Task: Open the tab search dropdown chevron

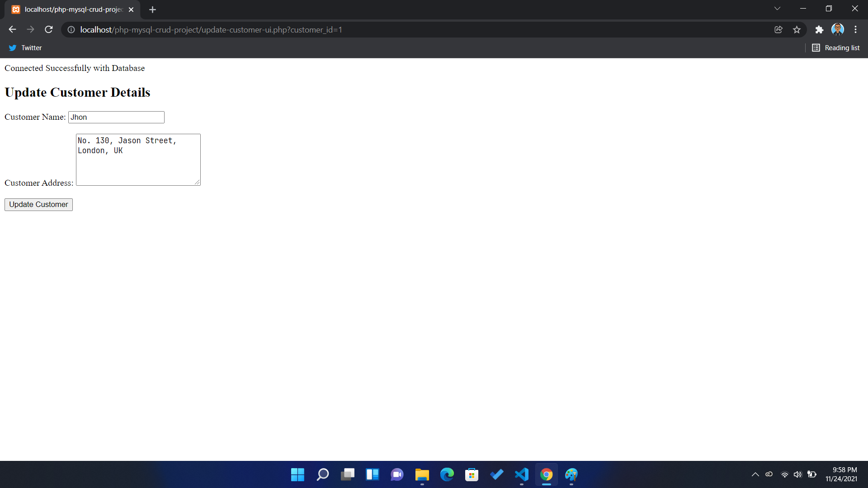Action: pos(778,8)
